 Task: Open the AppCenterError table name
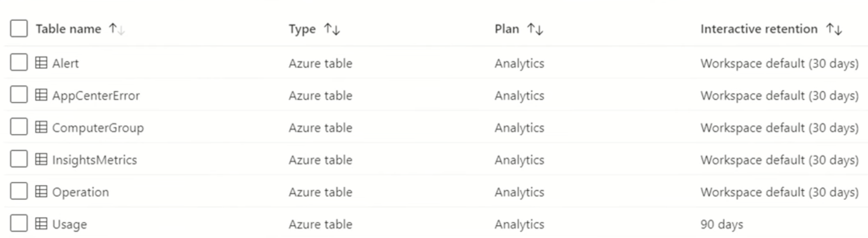[x=96, y=95]
